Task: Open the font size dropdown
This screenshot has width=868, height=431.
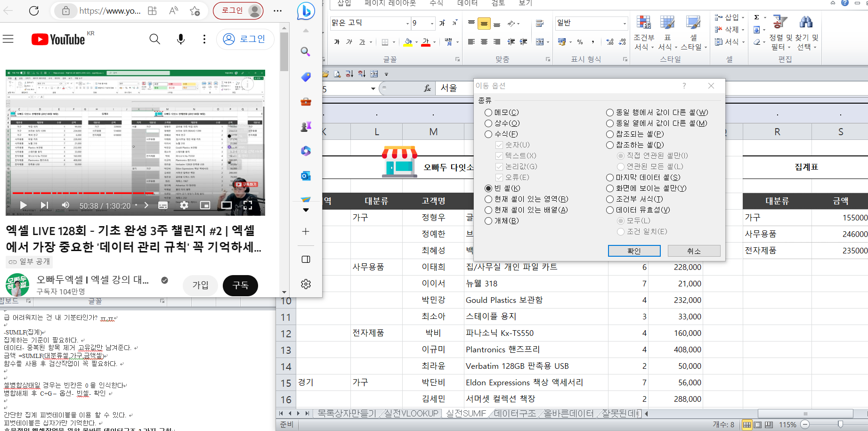Action: 432,23
